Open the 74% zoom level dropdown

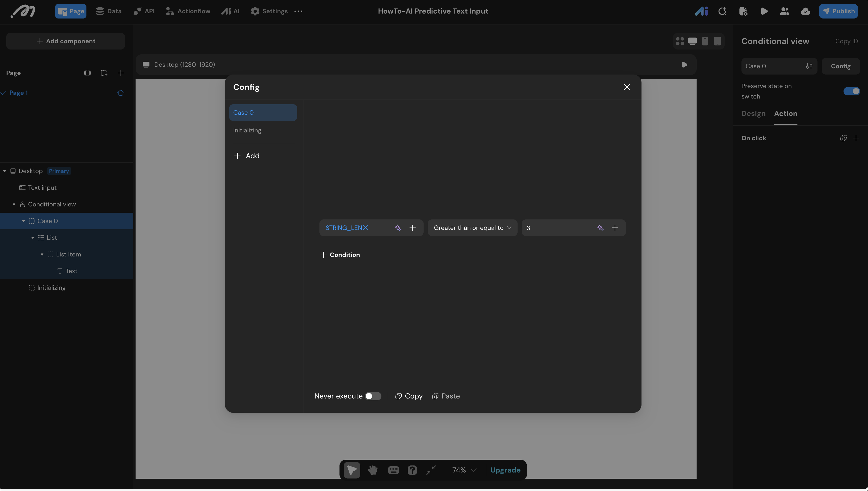pos(464,470)
